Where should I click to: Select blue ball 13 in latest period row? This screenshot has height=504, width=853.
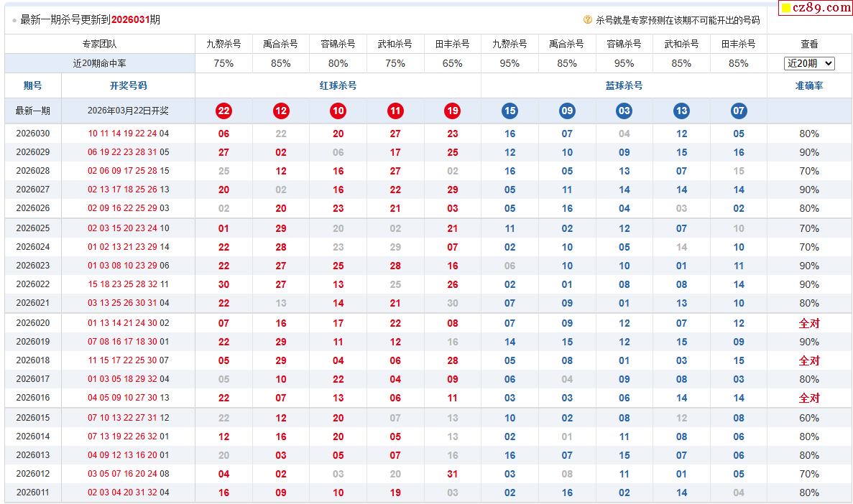click(681, 111)
